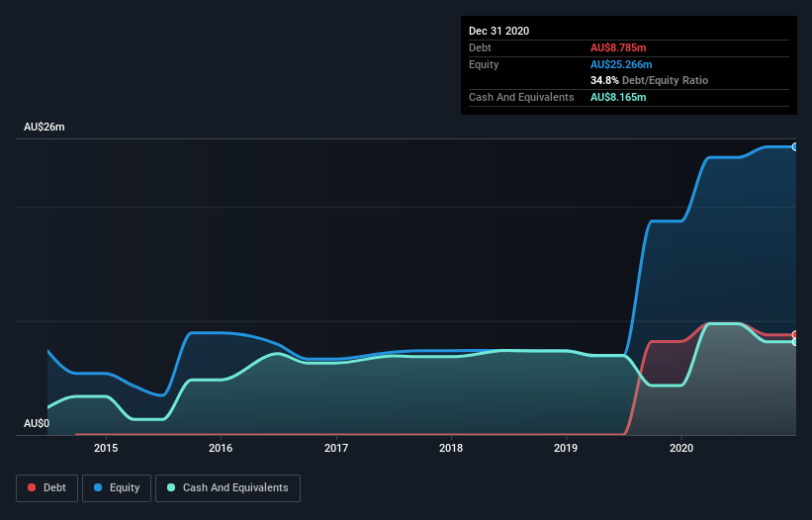
Task: Click the Equity value AU$25.266m
Action: tap(621, 64)
